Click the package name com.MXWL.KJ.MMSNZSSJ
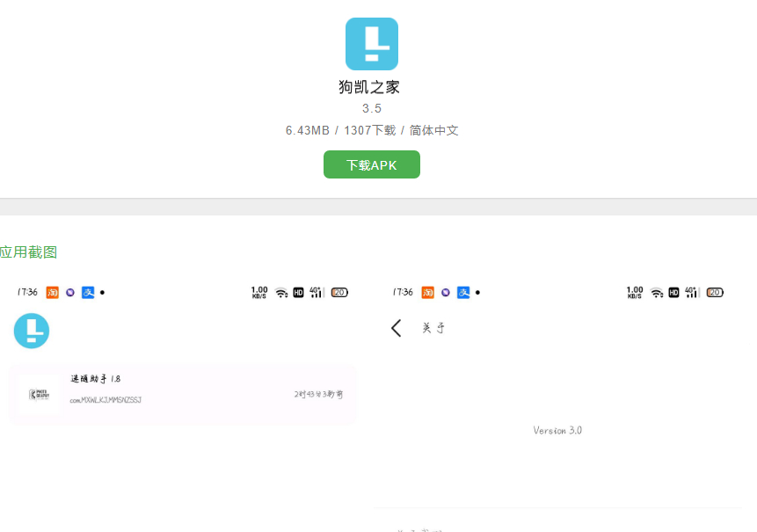 pos(106,400)
